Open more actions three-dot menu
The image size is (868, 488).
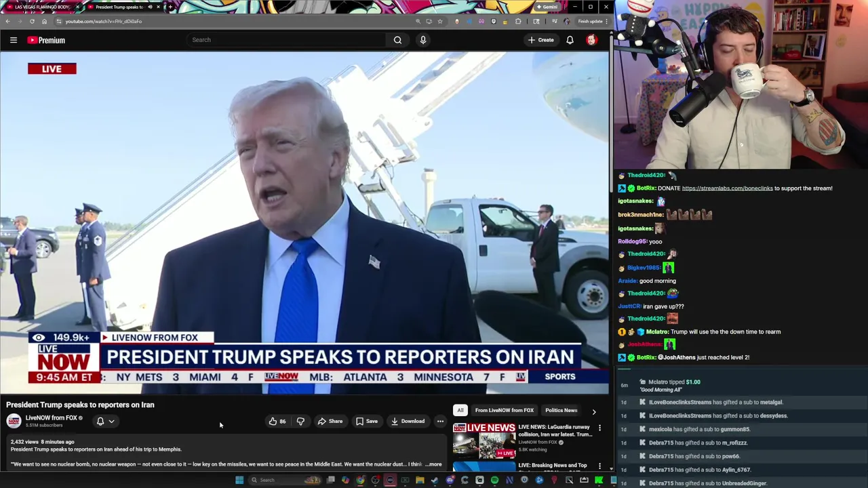click(x=440, y=422)
